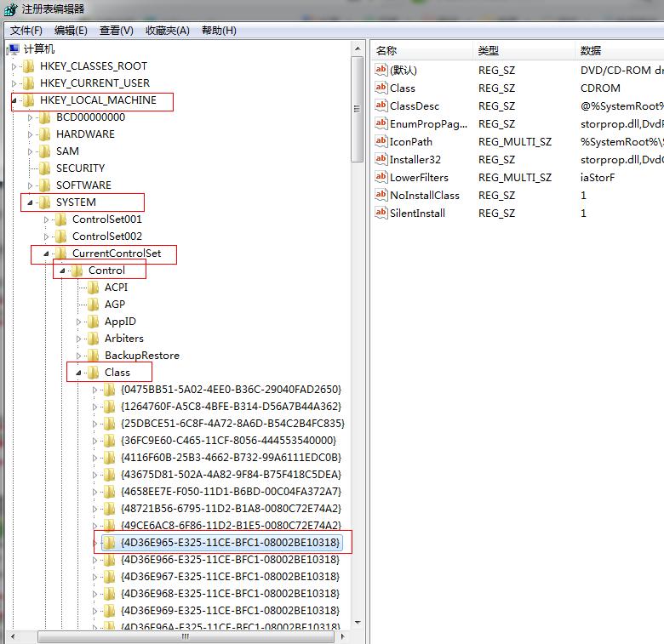Open the 查看(V) view menu
664x644 pixels.
point(116,31)
